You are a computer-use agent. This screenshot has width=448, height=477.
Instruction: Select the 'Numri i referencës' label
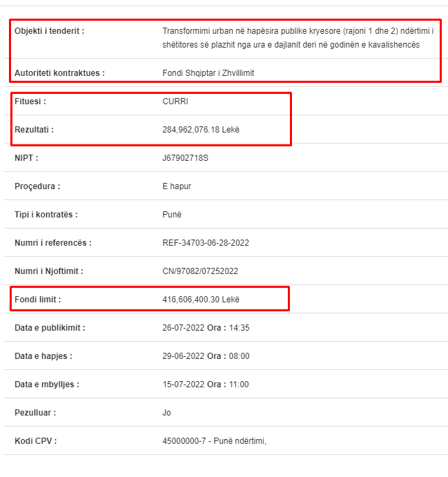tap(53, 243)
